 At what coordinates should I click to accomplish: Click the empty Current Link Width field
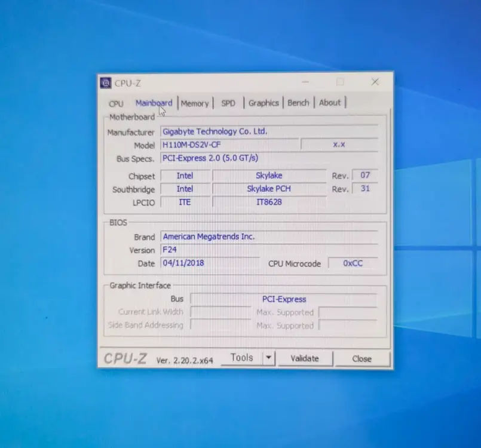220,312
